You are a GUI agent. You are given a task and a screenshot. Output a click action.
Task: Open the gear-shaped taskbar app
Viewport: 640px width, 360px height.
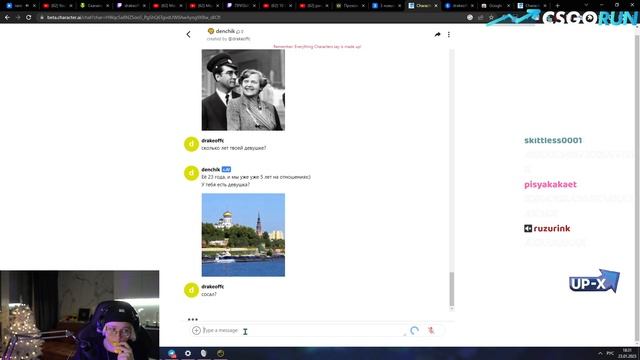pyautogui.click(x=188, y=353)
